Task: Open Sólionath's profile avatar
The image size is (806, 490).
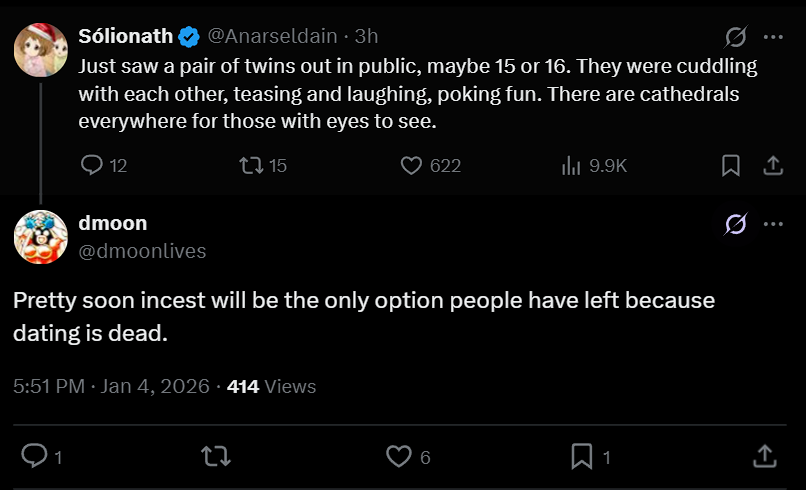Action: (41, 49)
